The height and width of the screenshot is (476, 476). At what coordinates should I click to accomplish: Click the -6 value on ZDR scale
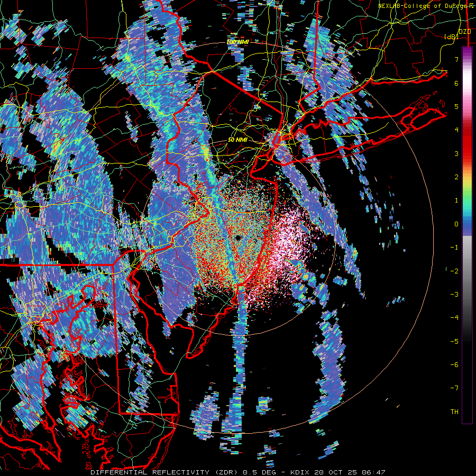454,365
